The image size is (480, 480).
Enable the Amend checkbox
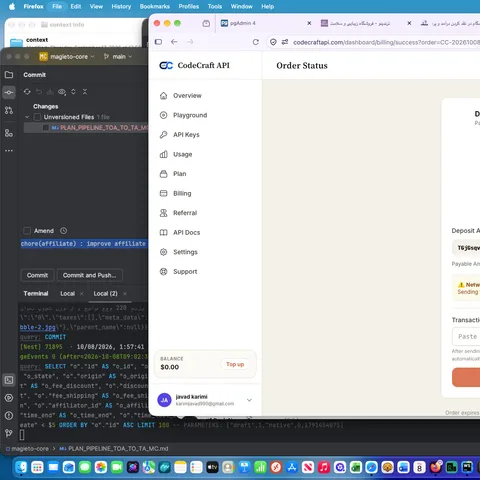coord(27,231)
